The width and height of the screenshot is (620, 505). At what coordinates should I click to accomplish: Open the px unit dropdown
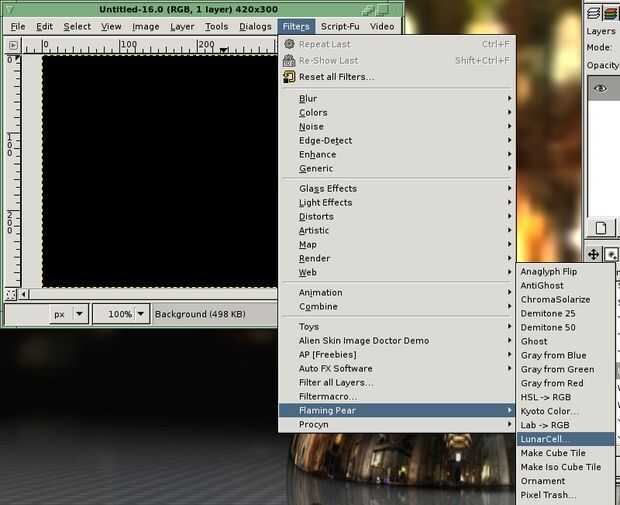[x=80, y=314]
